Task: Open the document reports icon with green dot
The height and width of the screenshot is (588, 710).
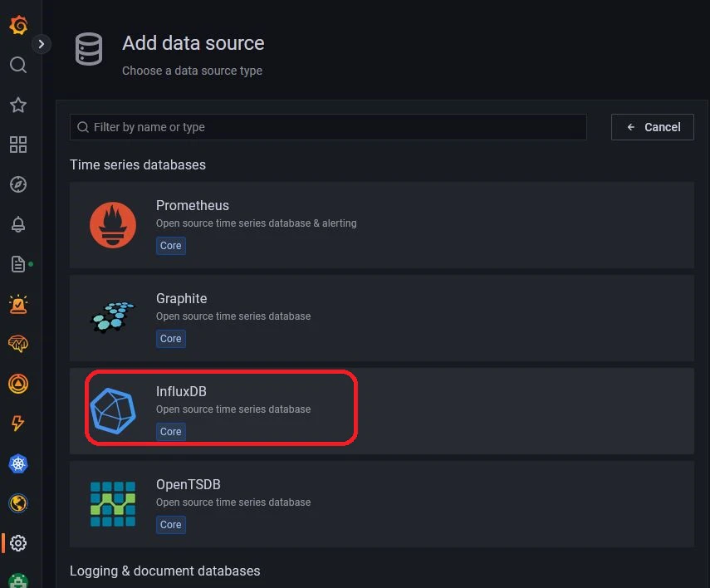Action: coord(18,264)
